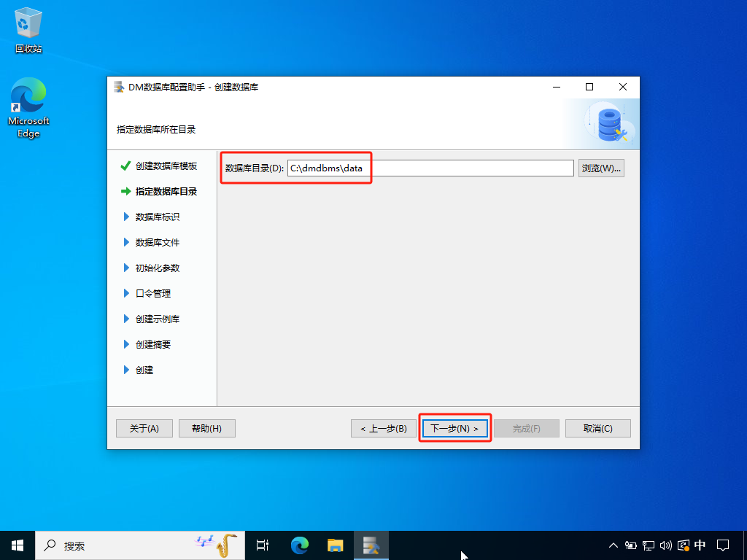Click the blue triangle beside 数据库标识

[126, 217]
